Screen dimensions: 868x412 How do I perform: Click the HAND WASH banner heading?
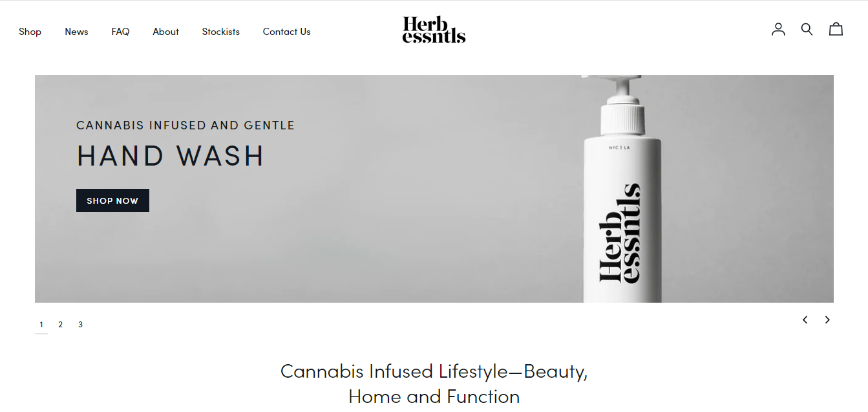(x=170, y=156)
